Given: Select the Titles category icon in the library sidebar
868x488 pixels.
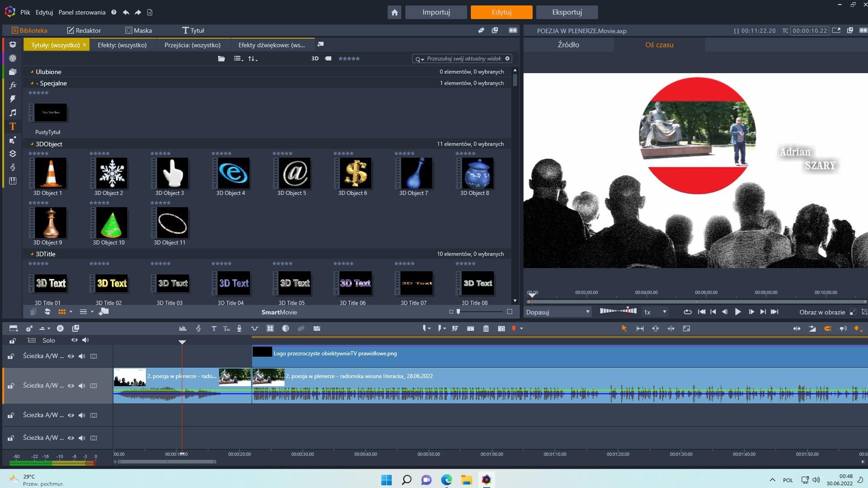Looking at the screenshot, I should coord(13,126).
